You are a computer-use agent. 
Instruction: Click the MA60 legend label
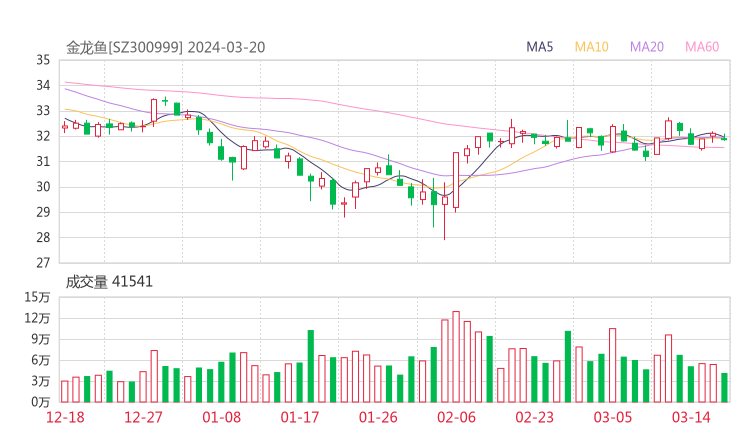point(702,47)
